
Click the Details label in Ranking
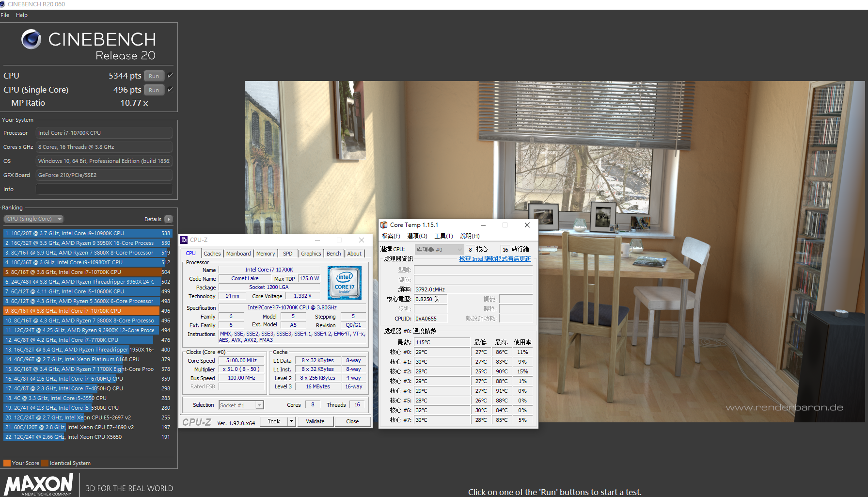pos(153,219)
